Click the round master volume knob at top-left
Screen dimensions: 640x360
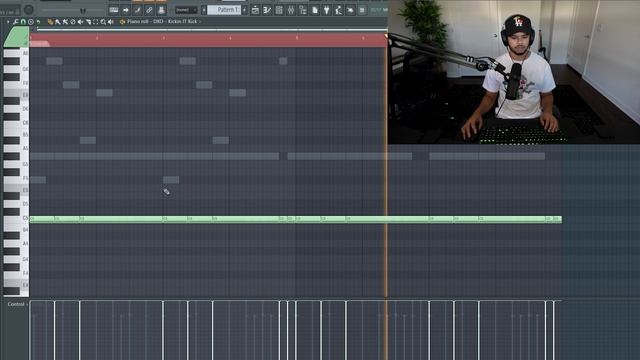coord(29,10)
